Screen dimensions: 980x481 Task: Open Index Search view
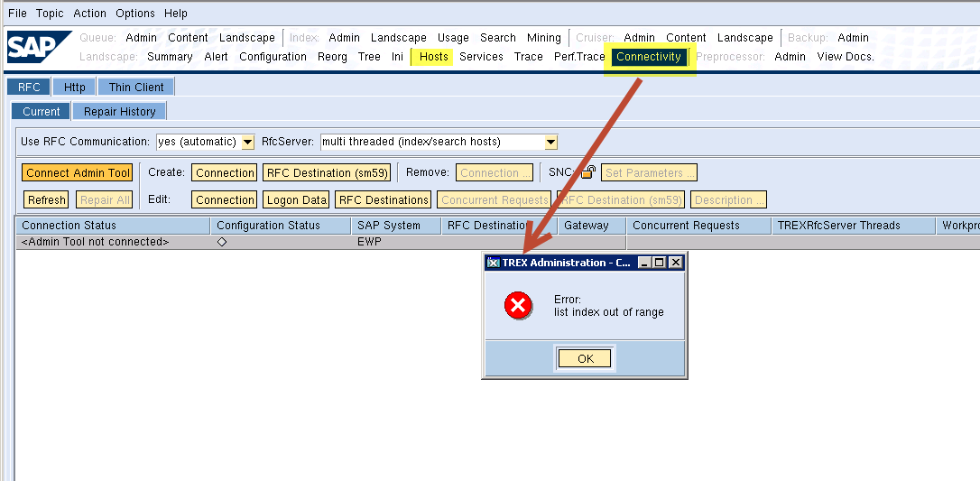pos(498,38)
